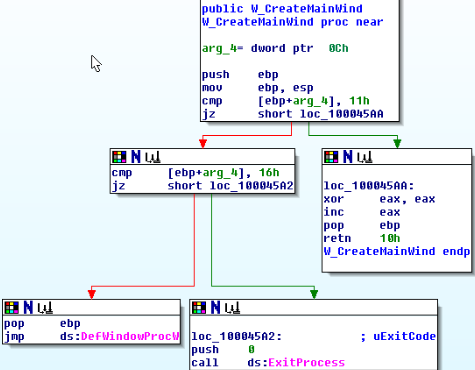Click the arg_4 variable definition line
Screen dimensions: 475x370
[275, 48]
